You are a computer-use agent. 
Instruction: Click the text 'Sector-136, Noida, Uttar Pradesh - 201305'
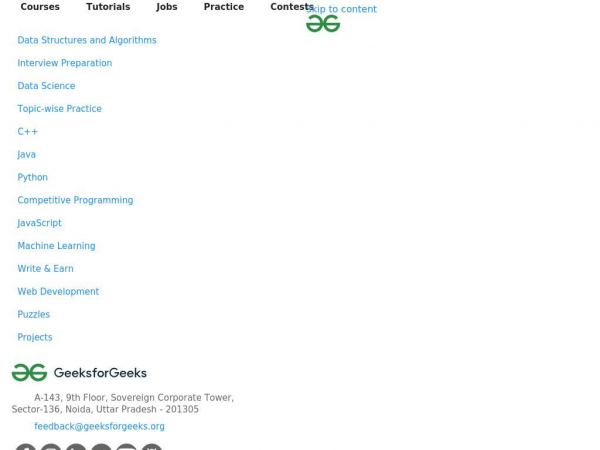(x=105, y=409)
